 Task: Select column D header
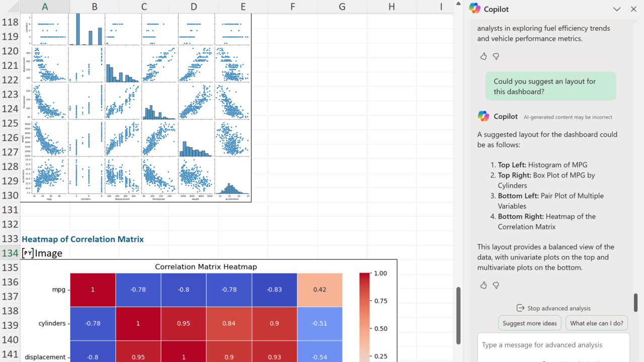tap(194, 7)
